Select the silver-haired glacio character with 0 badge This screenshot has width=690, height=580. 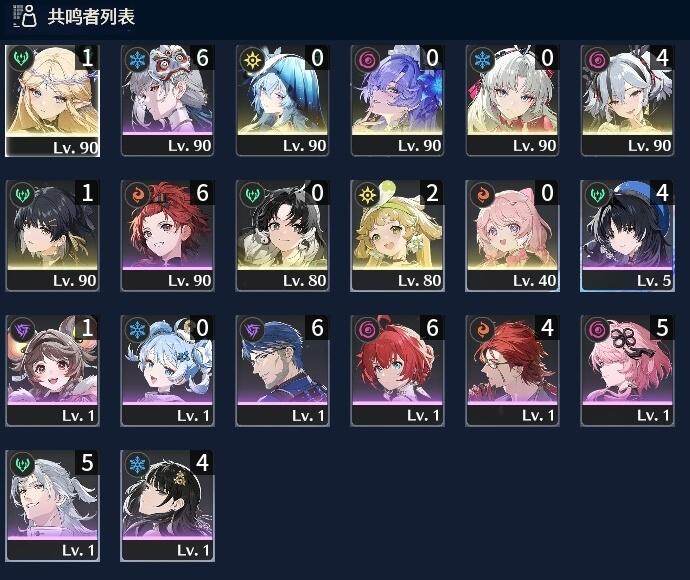coord(512,101)
